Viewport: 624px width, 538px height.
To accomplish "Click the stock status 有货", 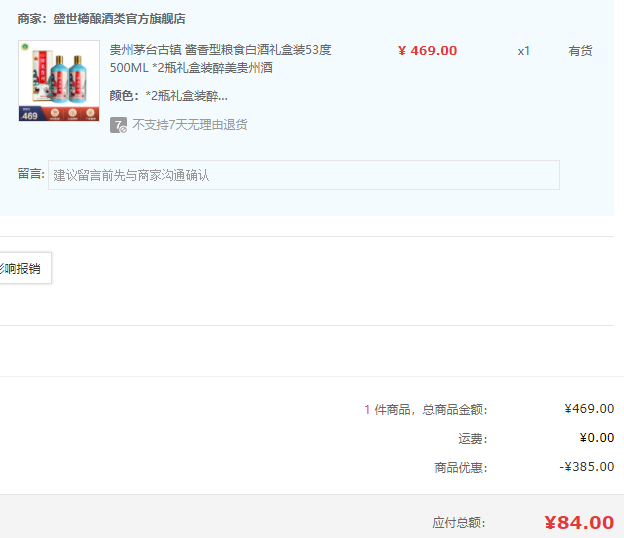I will point(580,51).
